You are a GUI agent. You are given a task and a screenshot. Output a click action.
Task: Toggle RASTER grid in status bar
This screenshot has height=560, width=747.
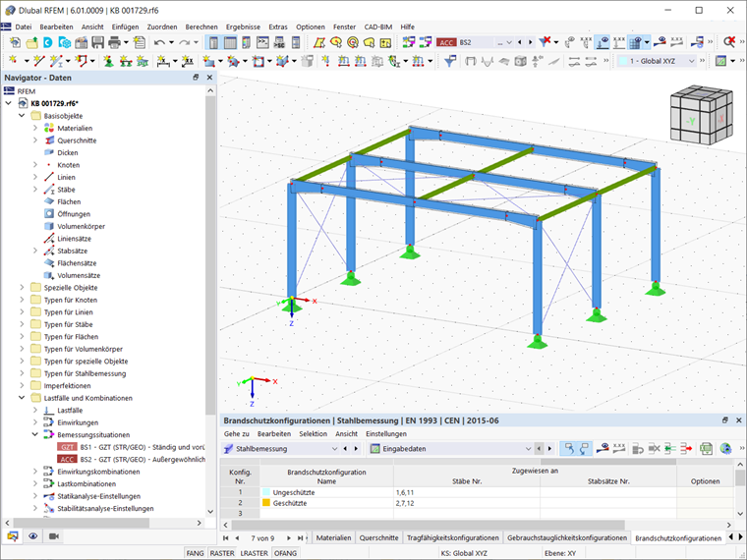[222, 553]
